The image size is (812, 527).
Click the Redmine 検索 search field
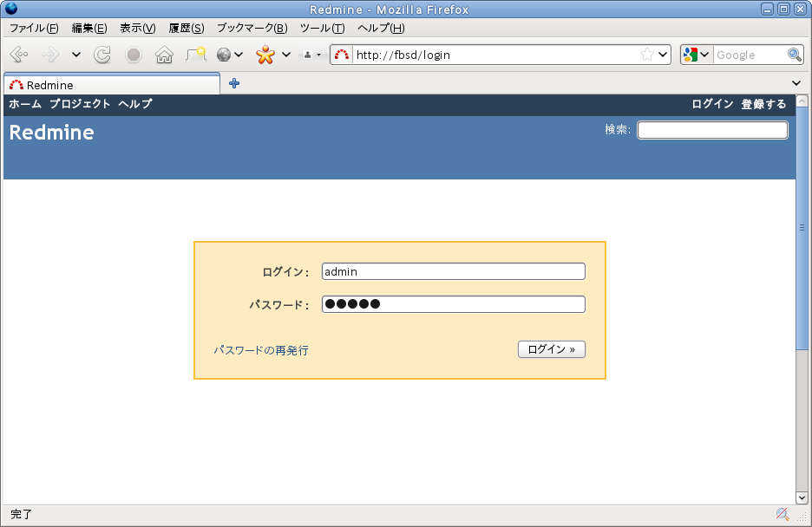[712, 130]
